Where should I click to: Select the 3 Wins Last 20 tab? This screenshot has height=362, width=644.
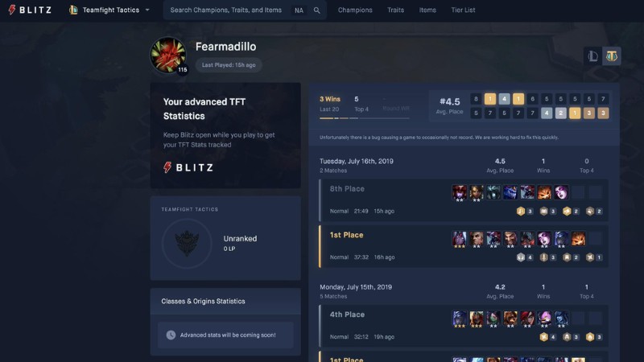pos(330,104)
